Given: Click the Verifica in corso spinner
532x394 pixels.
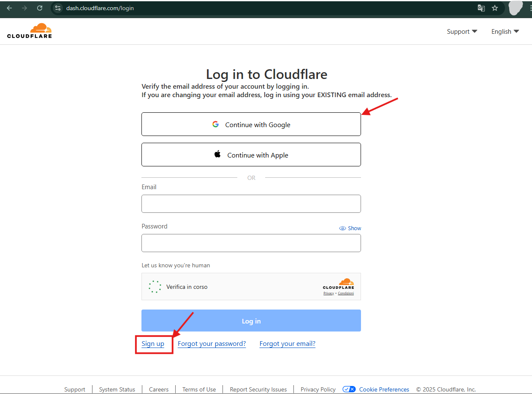Looking at the screenshot, I should tap(155, 287).
